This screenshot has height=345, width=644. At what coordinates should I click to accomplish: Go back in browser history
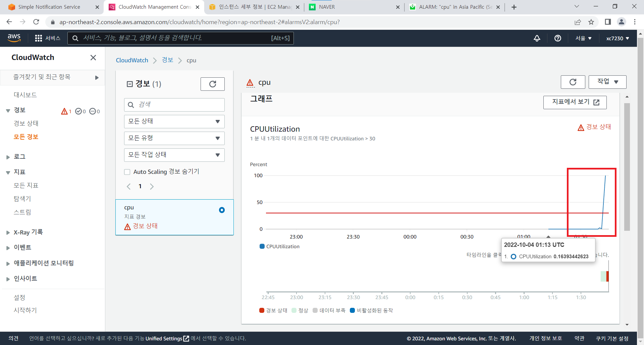(x=9, y=22)
